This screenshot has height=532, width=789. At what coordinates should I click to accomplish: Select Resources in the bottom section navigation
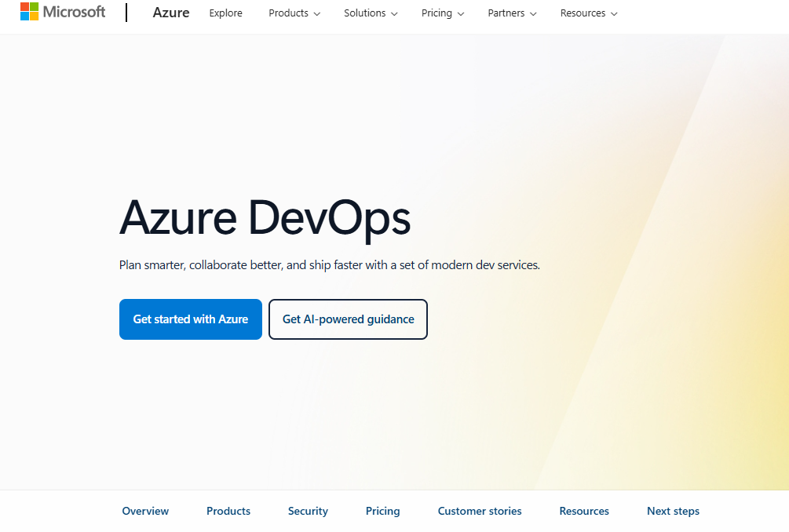pos(584,511)
